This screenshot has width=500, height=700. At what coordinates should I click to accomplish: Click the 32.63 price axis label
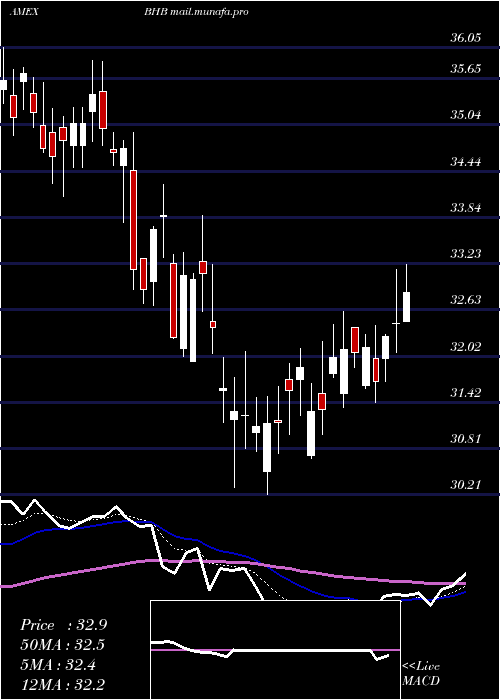coord(466,300)
